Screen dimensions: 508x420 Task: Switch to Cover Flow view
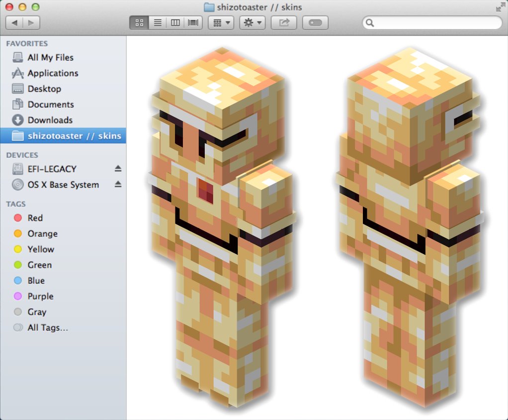193,23
